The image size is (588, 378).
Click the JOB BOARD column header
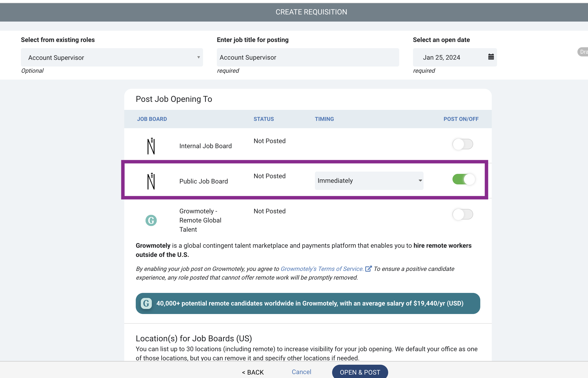(x=152, y=119)
